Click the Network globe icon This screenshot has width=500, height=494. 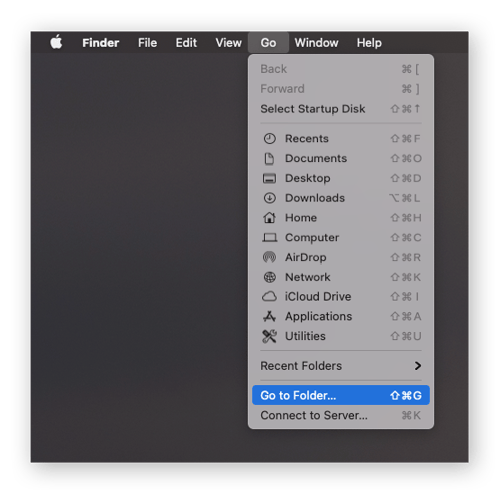pos(269,277)
